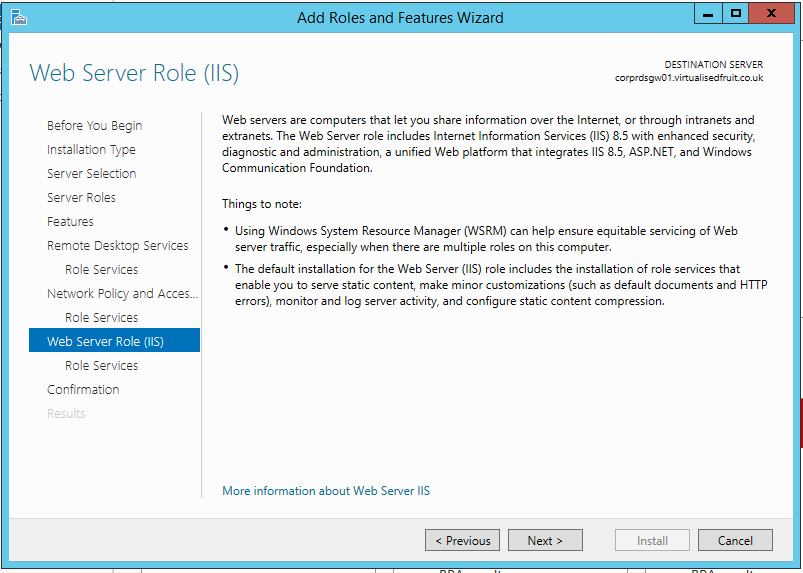Click the wizard icon in the title bar
Viewport: 803px width, 573px height.
(18, 16)
